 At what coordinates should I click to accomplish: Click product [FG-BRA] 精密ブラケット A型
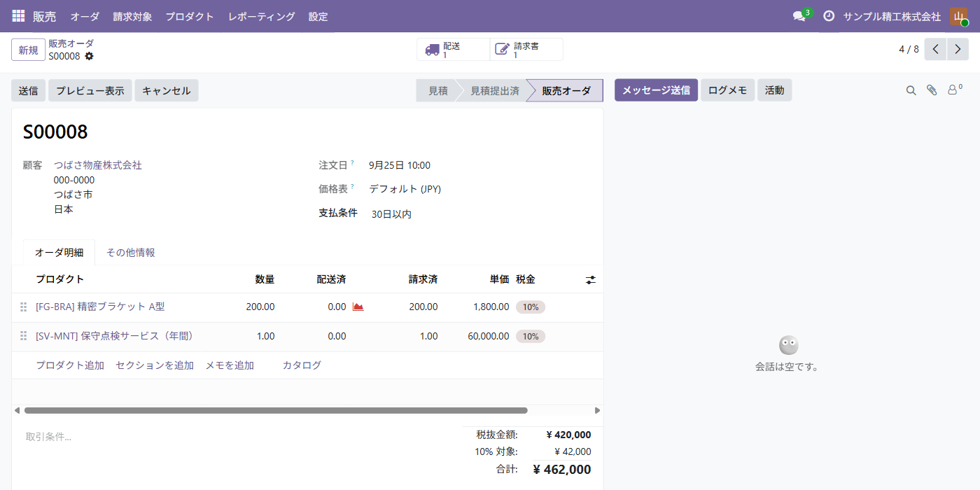100,307
